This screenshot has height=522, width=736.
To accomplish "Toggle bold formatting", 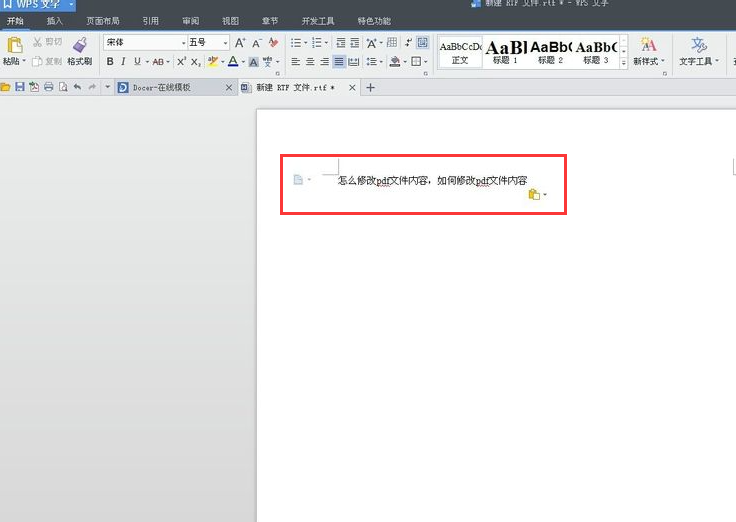I will [110, 62].
